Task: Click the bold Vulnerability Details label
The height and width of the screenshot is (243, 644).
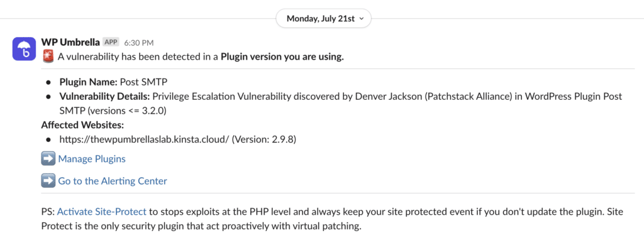Action: coord(105,96)
